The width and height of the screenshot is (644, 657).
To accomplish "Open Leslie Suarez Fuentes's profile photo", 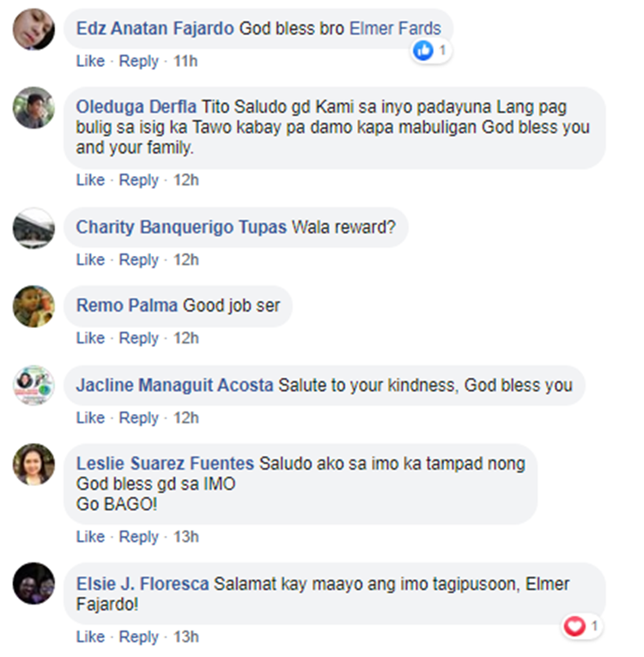I will pos(33,465).
